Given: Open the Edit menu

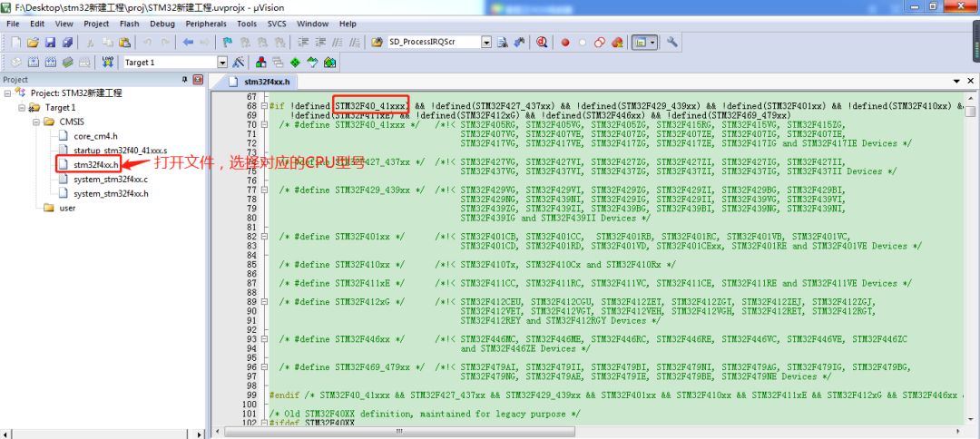Looking at the screenshot, I should (37, 24).
